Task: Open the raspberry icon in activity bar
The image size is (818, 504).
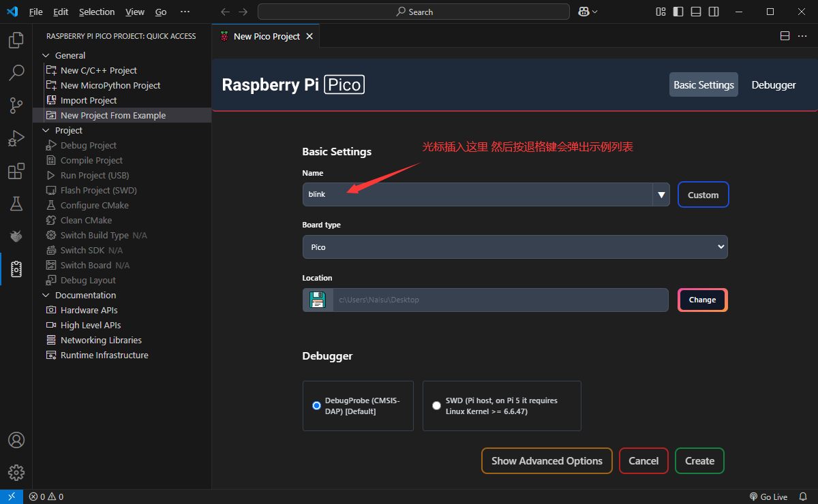Action: point(16,236)
